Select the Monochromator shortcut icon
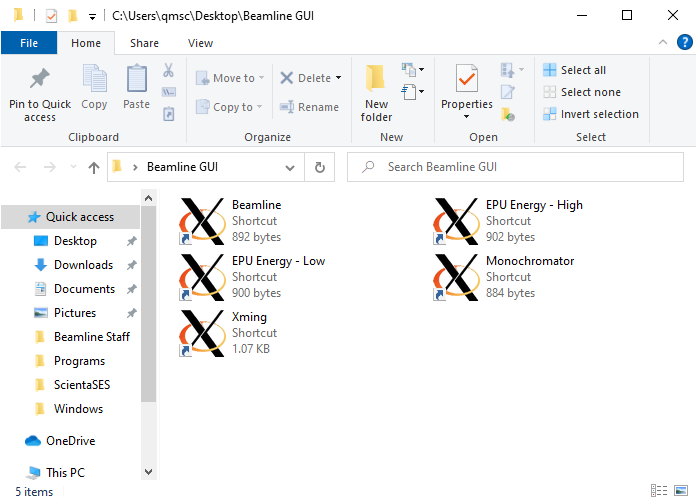Screen dimensions: 697x504 pyautogui.click(x=456, y=277)
